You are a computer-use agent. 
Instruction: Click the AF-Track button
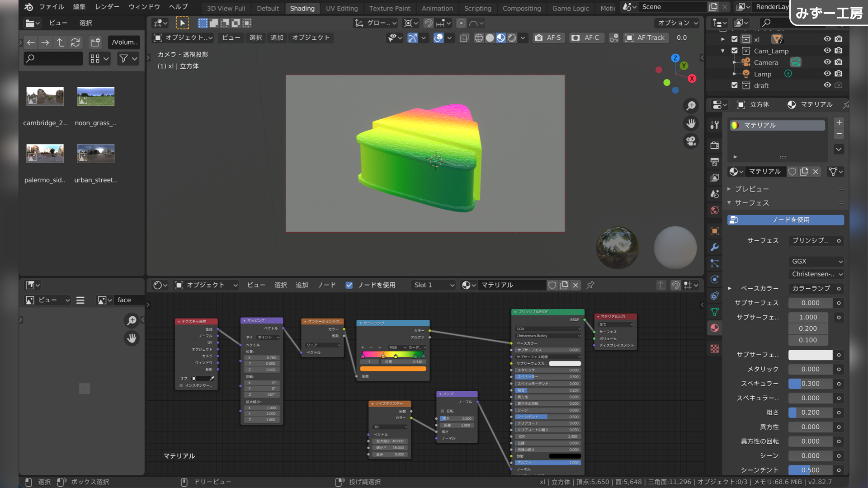[x=645, y=38]
